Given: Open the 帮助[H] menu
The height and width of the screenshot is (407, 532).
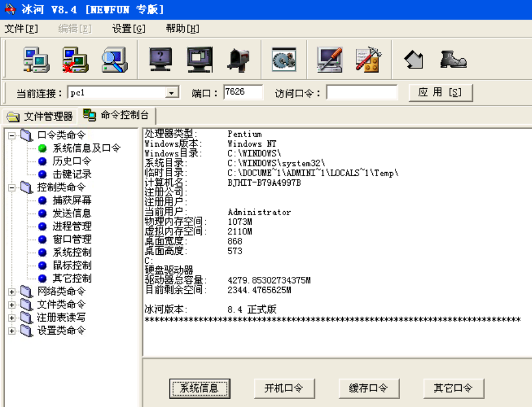Looking at the screenshot, I should pos(182,28).
